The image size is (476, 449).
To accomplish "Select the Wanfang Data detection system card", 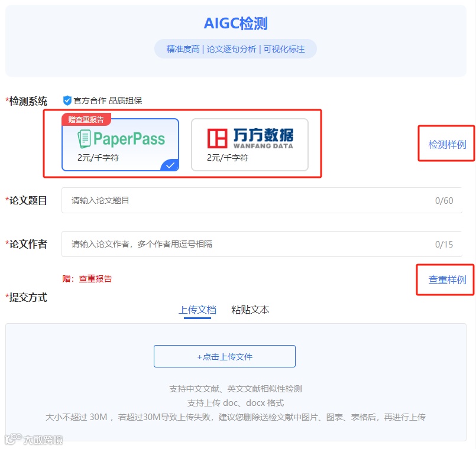I will click(250, 145).
